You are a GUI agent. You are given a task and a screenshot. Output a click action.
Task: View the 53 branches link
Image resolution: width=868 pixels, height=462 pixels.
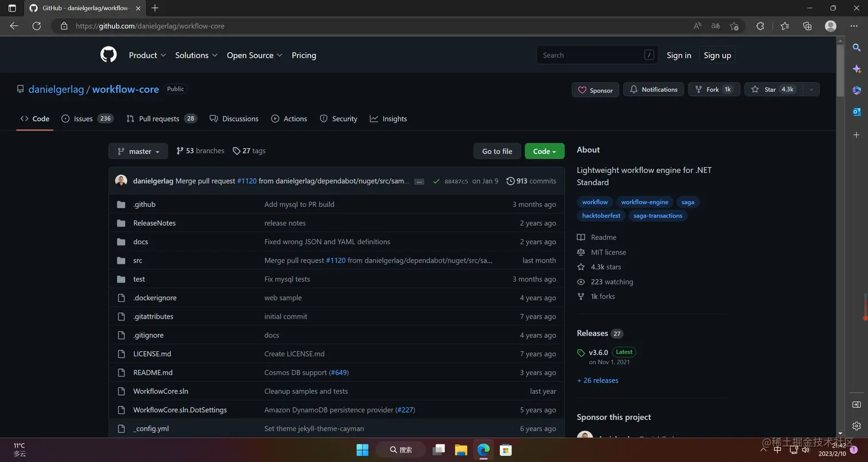coord(200,151)
